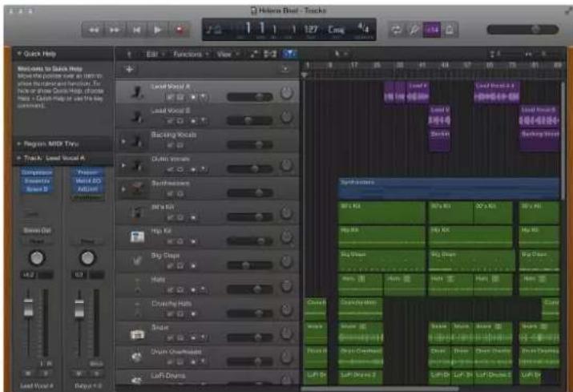573x392 pixels.
Task: Record-enable the Big Claps track
Action: tap(193, 266)
